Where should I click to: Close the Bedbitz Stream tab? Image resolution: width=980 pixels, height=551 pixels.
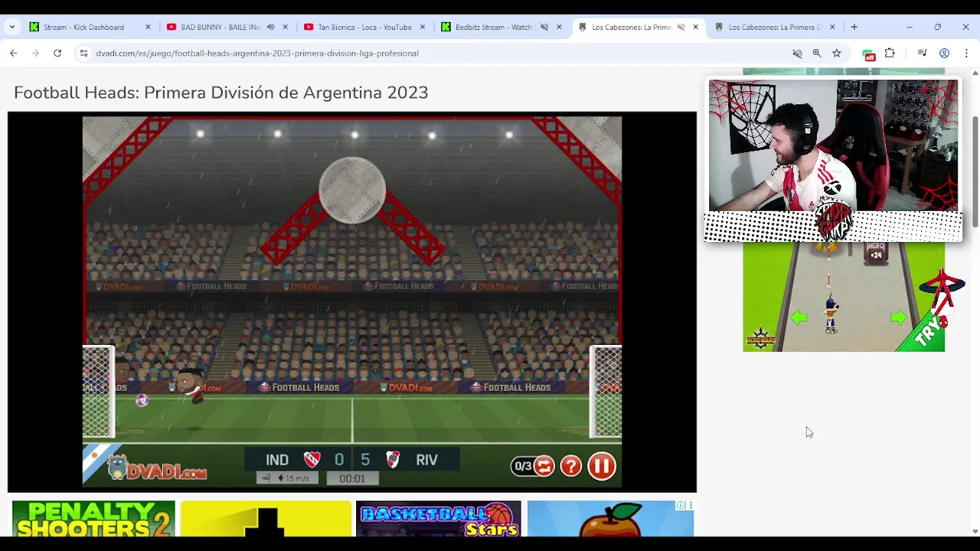[559, 27]
